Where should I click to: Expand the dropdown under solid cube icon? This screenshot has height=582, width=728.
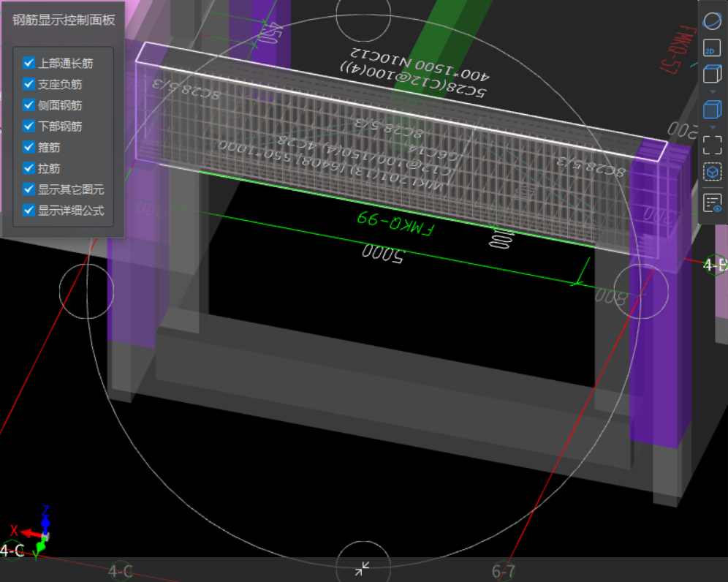[x=713, y=128]
